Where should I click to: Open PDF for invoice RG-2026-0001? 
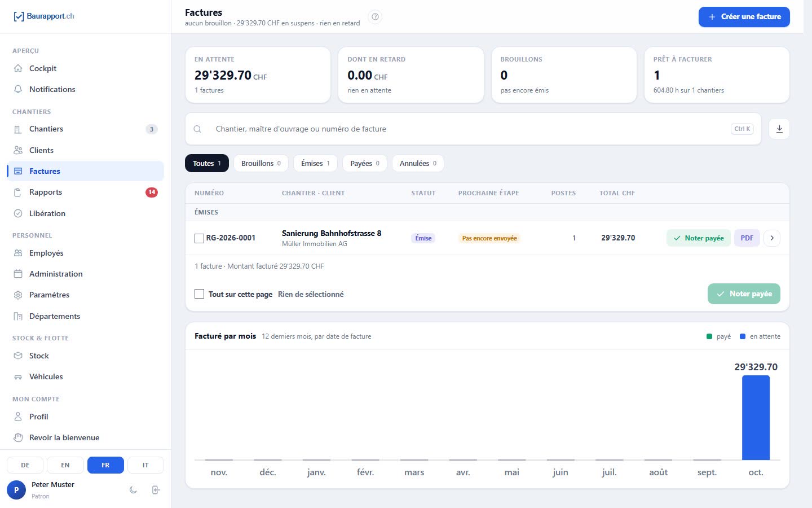coord(747,238)
